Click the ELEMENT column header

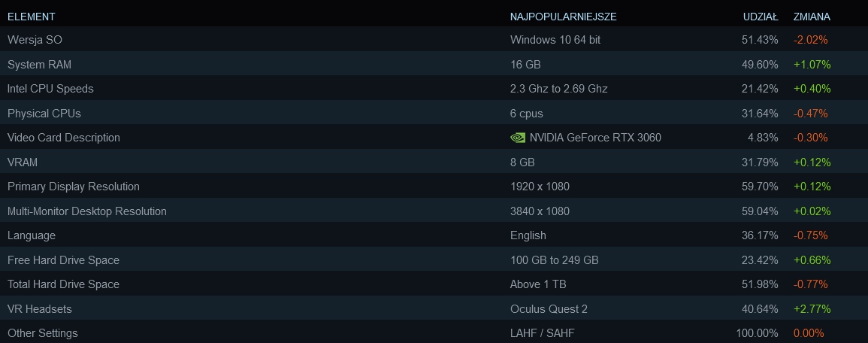31,17
